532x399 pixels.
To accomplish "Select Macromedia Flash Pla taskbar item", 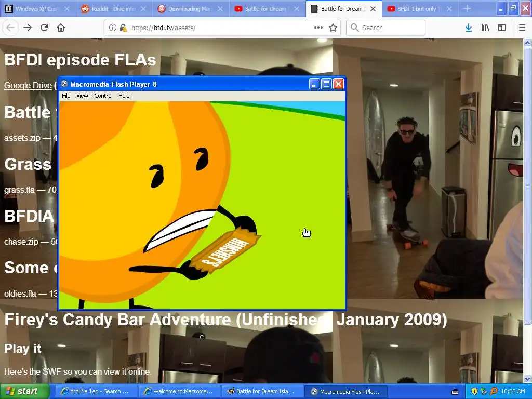I will pos(346,391).
